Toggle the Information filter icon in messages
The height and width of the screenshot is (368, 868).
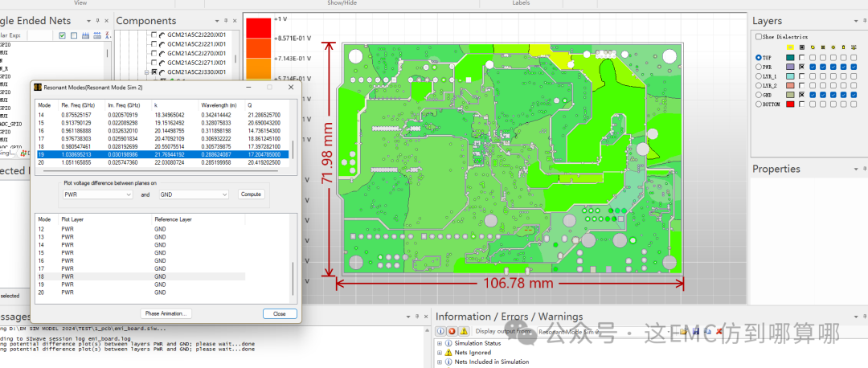[441, 331]
